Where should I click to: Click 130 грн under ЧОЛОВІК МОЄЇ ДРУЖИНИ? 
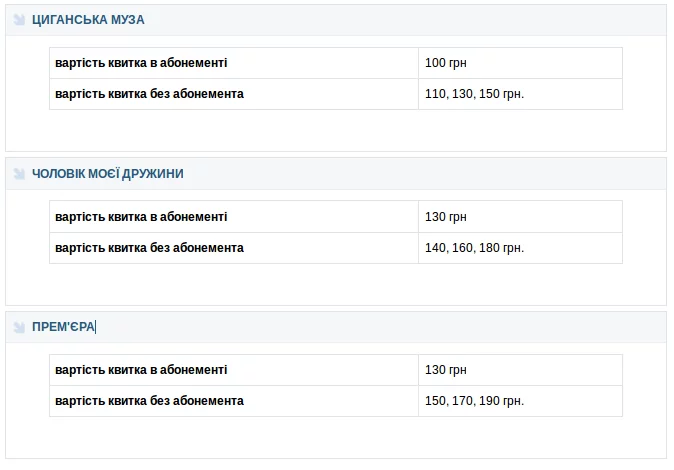pos(446,217)
